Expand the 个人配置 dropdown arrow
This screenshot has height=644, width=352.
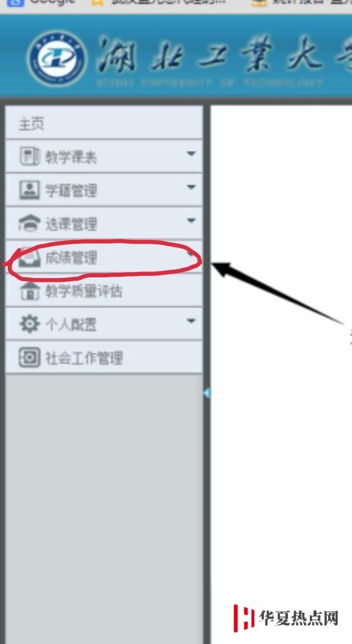pyautogui.click(x=191, y=321)
